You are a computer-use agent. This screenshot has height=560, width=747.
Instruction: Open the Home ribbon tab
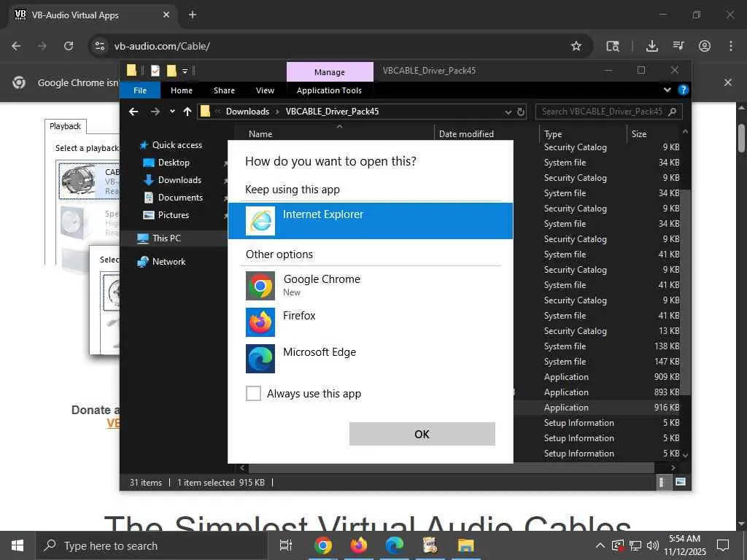pos(182,90)
